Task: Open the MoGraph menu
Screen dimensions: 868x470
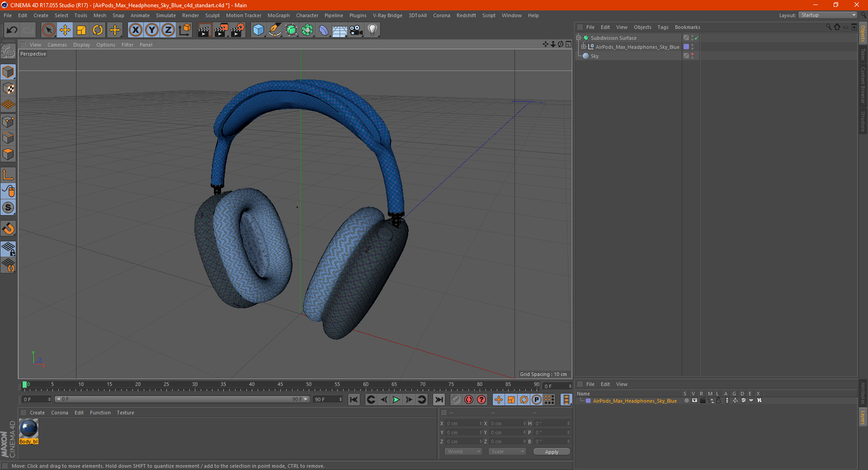Action: pyautogui.click(x=278, y=15)
